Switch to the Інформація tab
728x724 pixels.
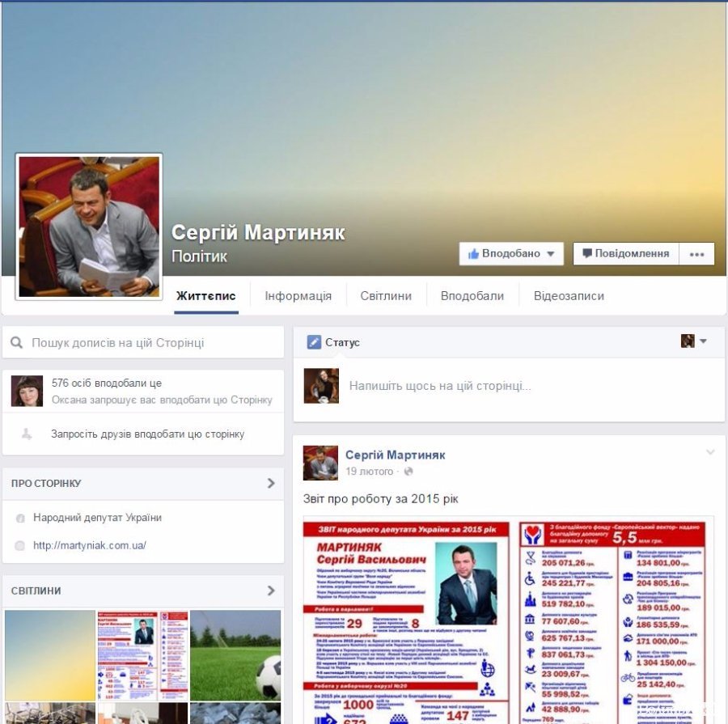(x=298, y=296)
